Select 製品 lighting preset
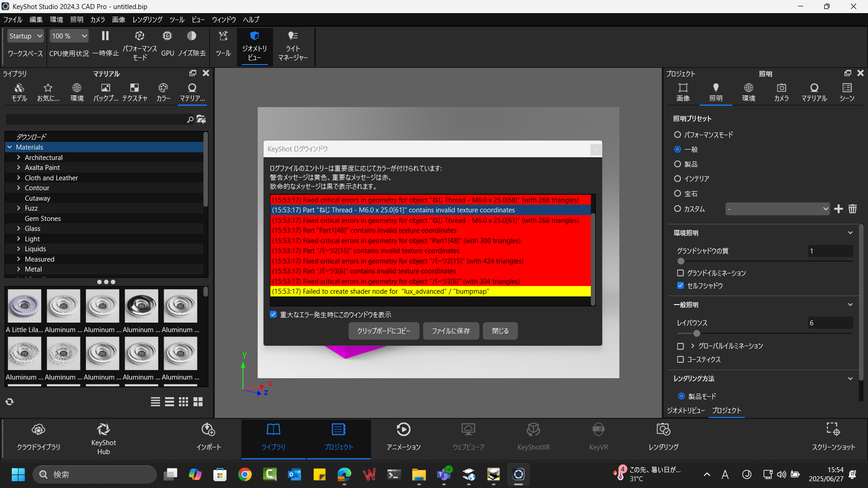This screenshot has width=868, height=488. click(x=677, y=164)
